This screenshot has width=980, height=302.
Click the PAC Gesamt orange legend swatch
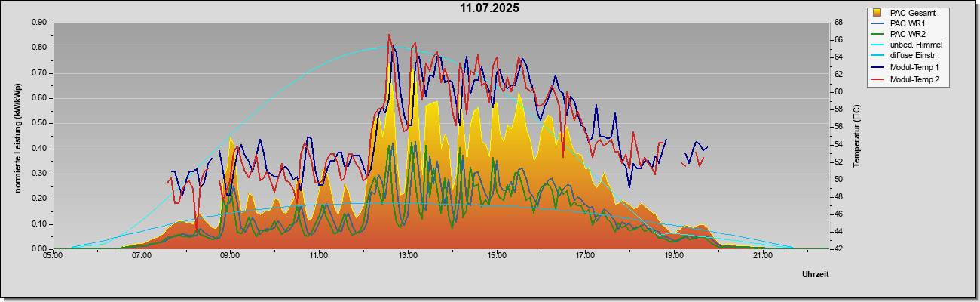tap(877, 13)
